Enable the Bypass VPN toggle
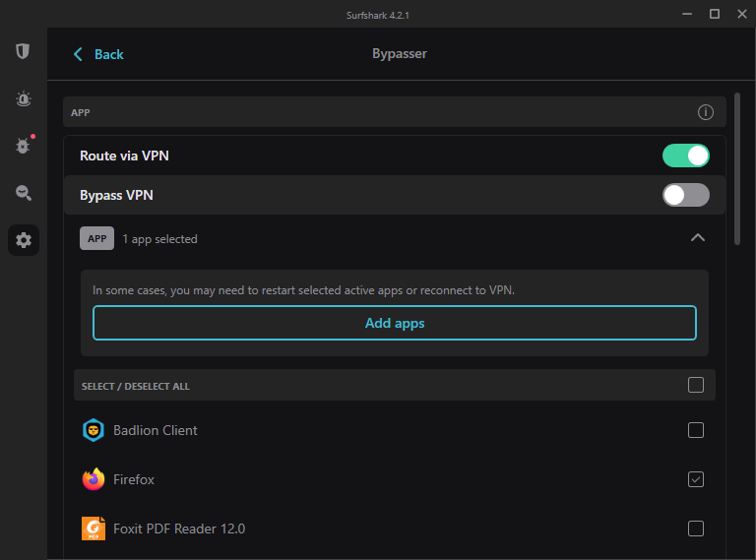Viewport: 756px width, 560px height. (x=685, y=195)
